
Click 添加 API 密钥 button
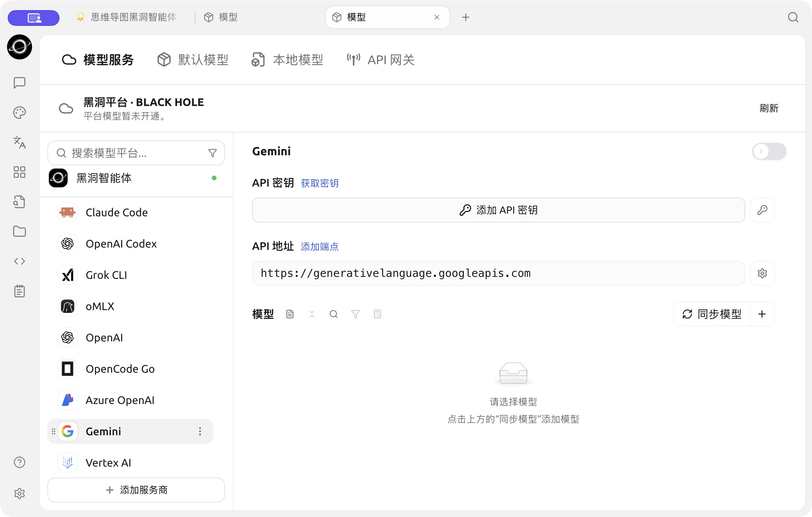point(499,210)
